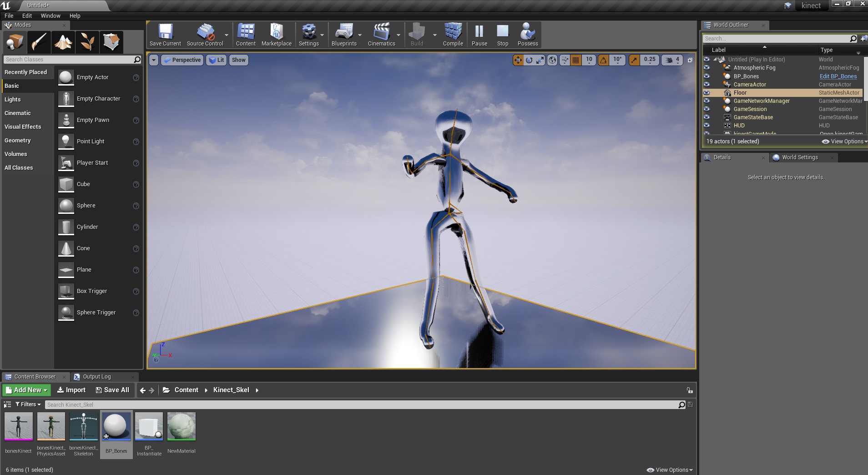The height and width of the screenshot is (475, 868).
Task: Open Source Control toolbar icon
Action: [x=205, y=35]
